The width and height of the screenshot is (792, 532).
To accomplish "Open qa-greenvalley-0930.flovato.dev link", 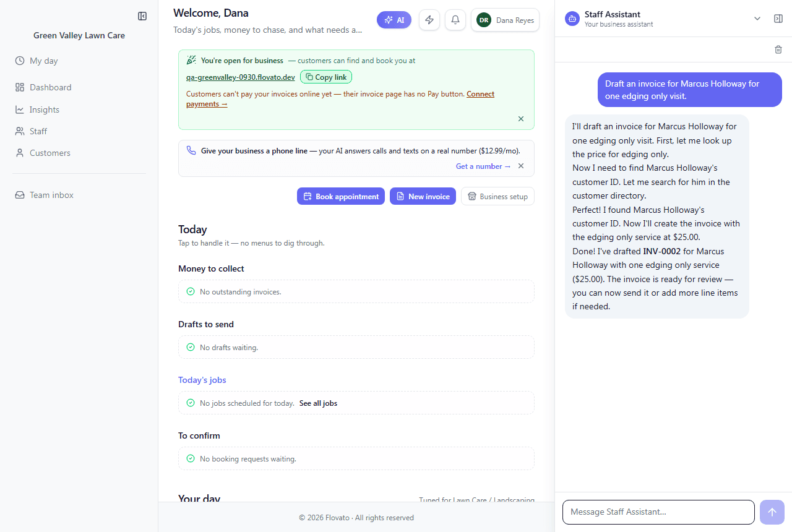I will click(x=241, y=77).
